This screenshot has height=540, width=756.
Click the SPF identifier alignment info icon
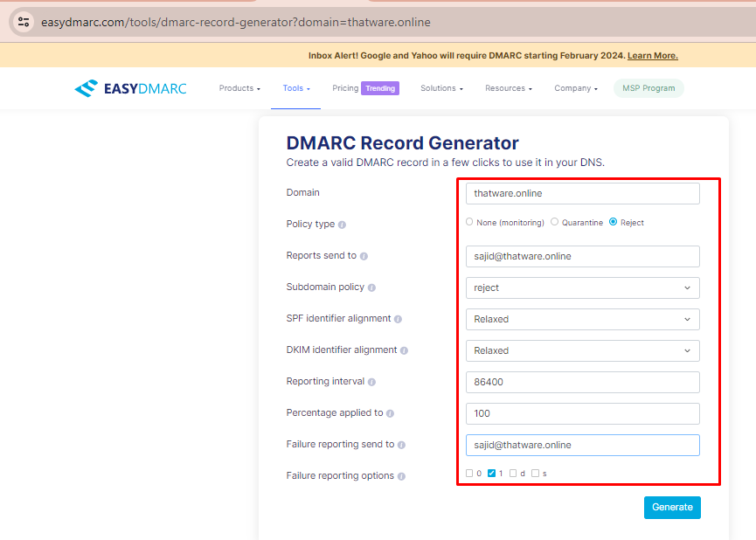coord(398,319)
